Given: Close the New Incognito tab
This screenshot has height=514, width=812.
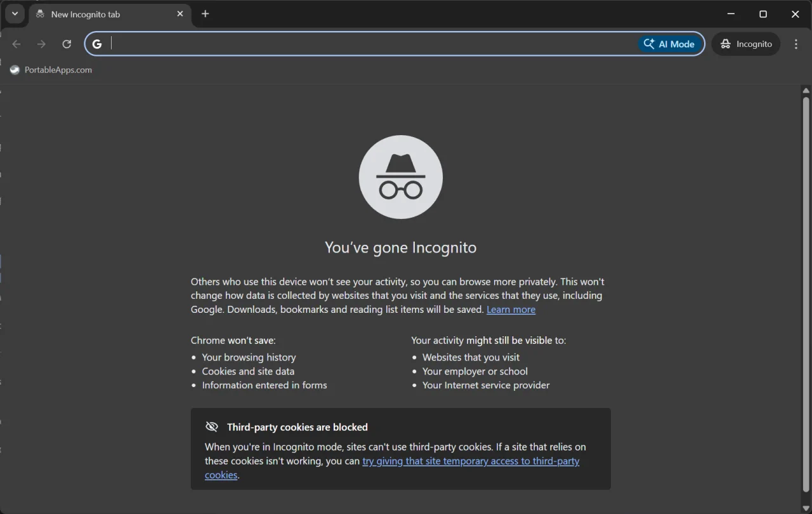Looking at the screenshot, I should coord(180,14).
